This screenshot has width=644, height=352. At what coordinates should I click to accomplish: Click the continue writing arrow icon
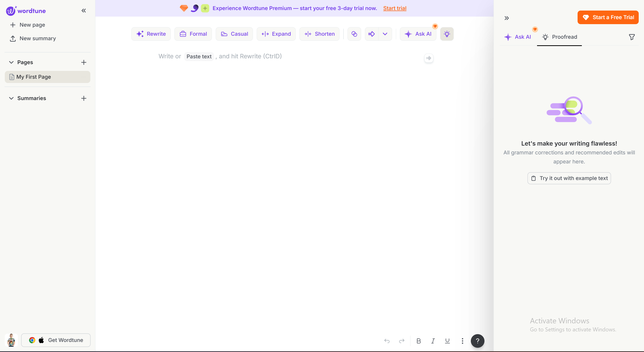tap(372, 34)
